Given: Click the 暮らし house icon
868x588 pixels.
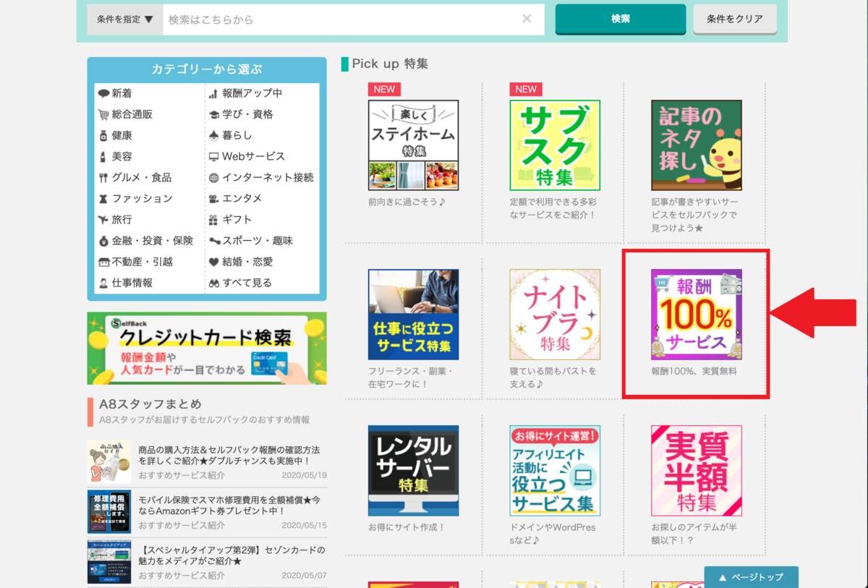Looking at the screenshot, I should [213, 135].
